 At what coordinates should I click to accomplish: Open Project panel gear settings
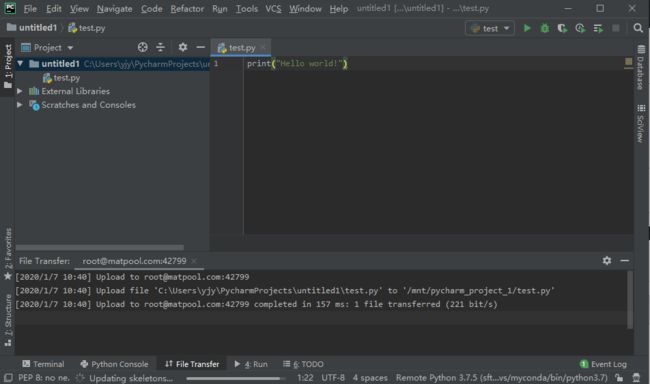[x=183, y=47]
